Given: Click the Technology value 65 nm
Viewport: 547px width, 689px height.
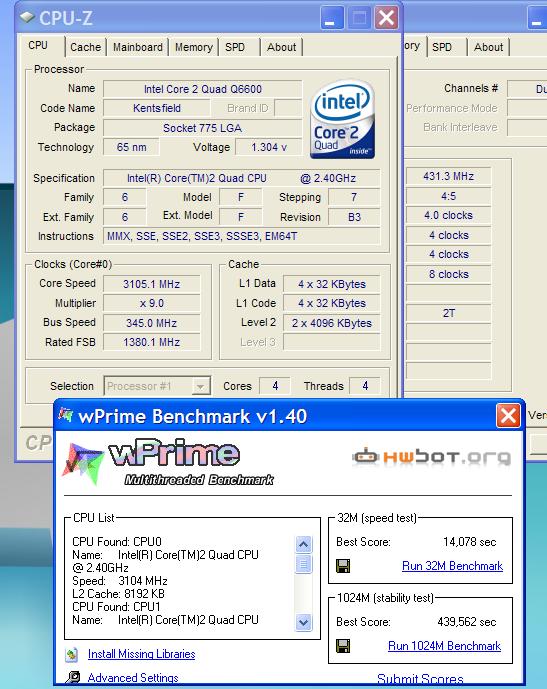Looking at the screenshot, I should [131, 147].
